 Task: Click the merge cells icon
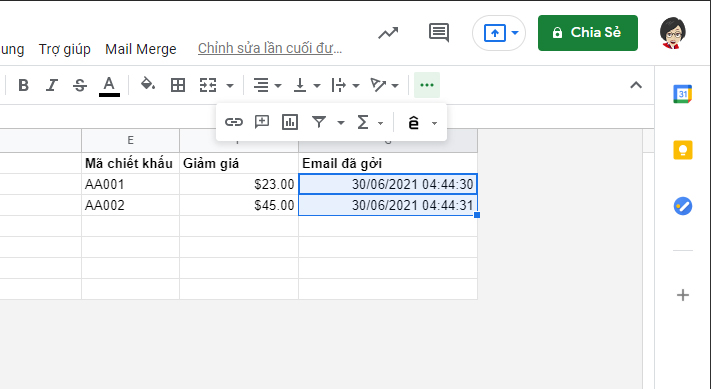(x=208, y=85)
